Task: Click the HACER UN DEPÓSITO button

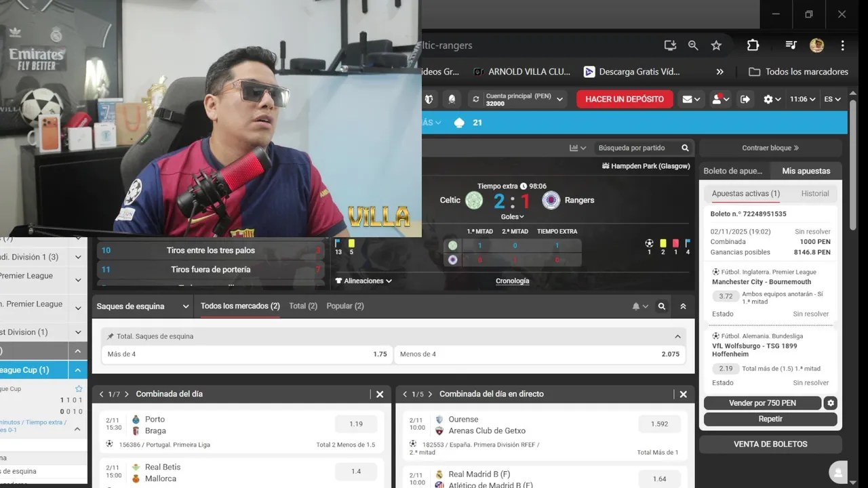Action: coord(625,99)
